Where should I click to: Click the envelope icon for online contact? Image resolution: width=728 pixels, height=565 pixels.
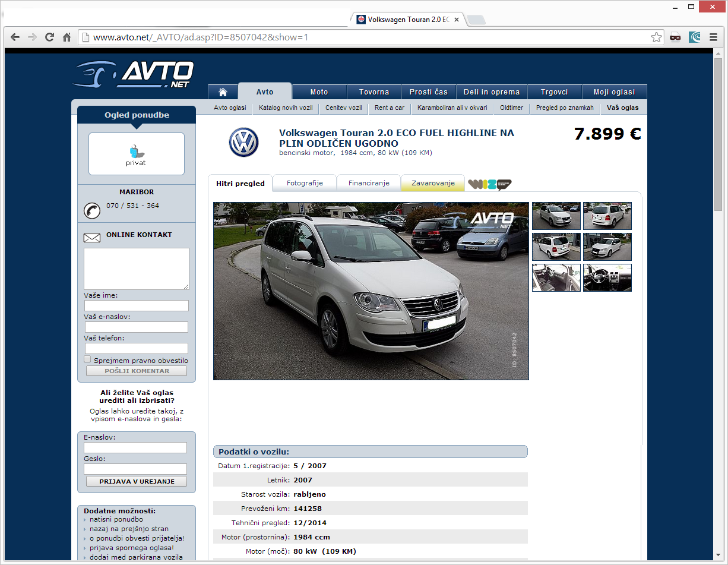92,238
